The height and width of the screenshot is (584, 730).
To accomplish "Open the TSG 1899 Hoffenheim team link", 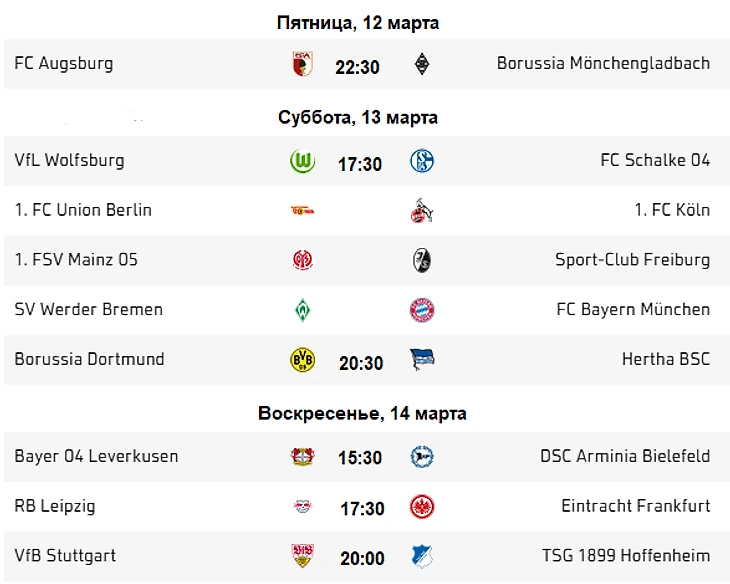I will 626,556.
